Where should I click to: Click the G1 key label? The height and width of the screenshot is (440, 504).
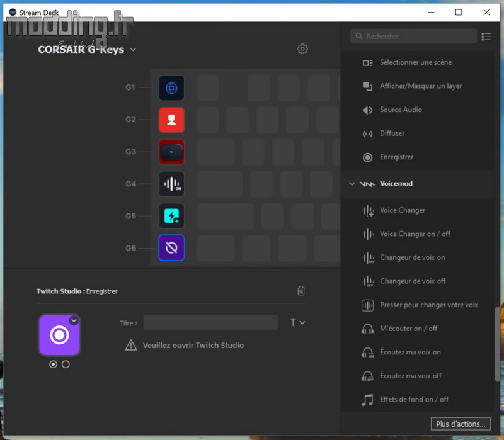(130, 87)
